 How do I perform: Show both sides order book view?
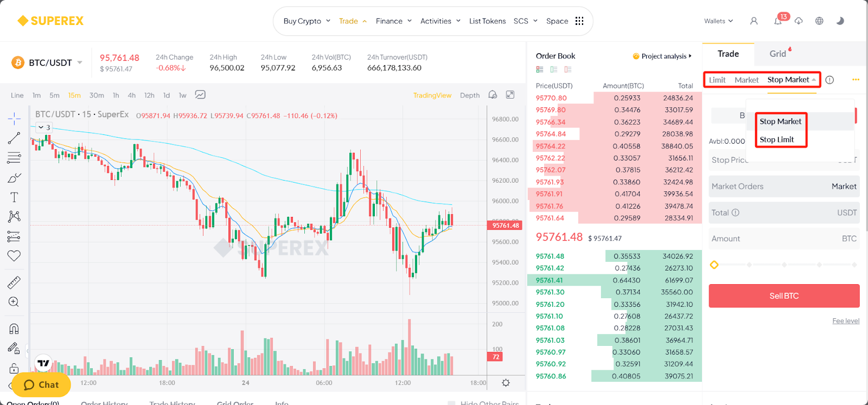[539, 69]
